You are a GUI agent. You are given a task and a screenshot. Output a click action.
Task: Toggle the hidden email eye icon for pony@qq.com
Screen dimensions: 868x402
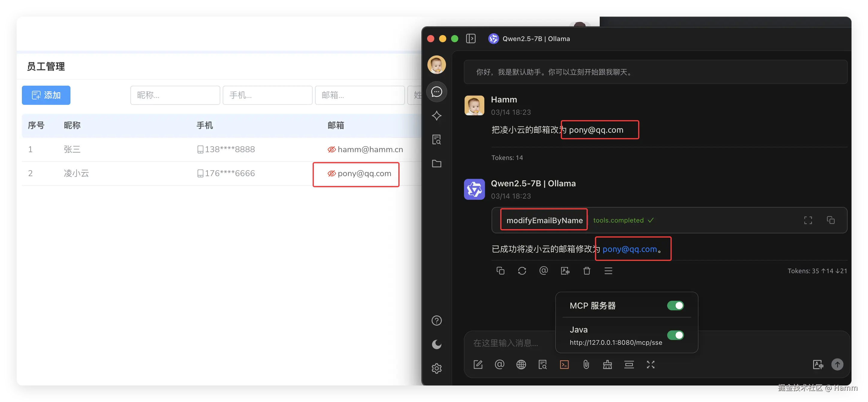[331, 174]
